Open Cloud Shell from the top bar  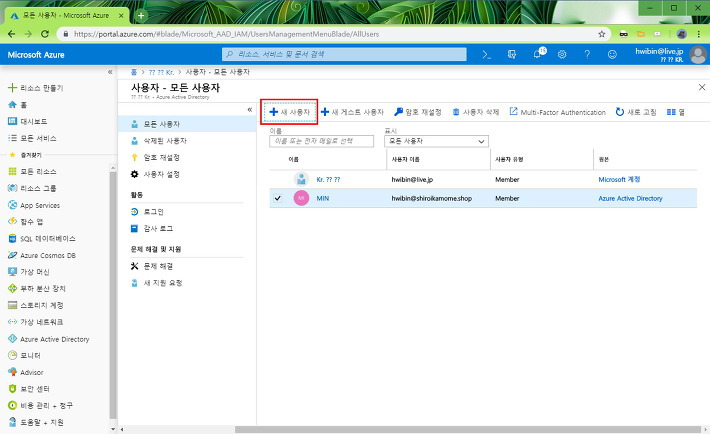pyautogui.click(x=486, y=54)
